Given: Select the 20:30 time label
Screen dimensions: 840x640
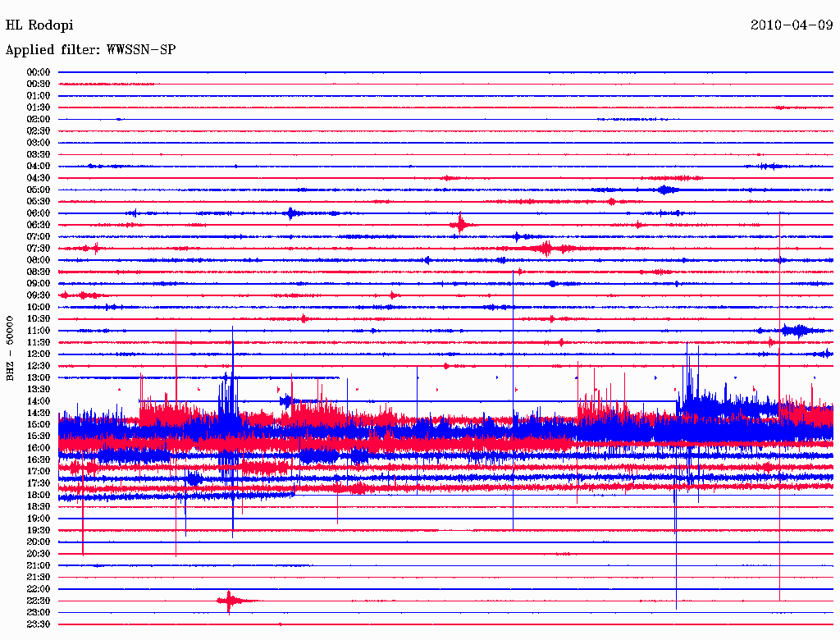Looking at the screenshot, I should click(39, 554).
